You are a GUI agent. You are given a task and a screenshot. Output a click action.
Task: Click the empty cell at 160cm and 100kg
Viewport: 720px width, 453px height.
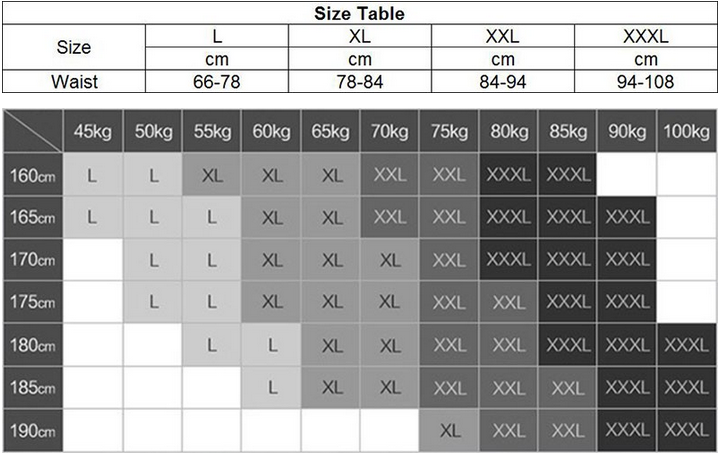click(686, 176)
